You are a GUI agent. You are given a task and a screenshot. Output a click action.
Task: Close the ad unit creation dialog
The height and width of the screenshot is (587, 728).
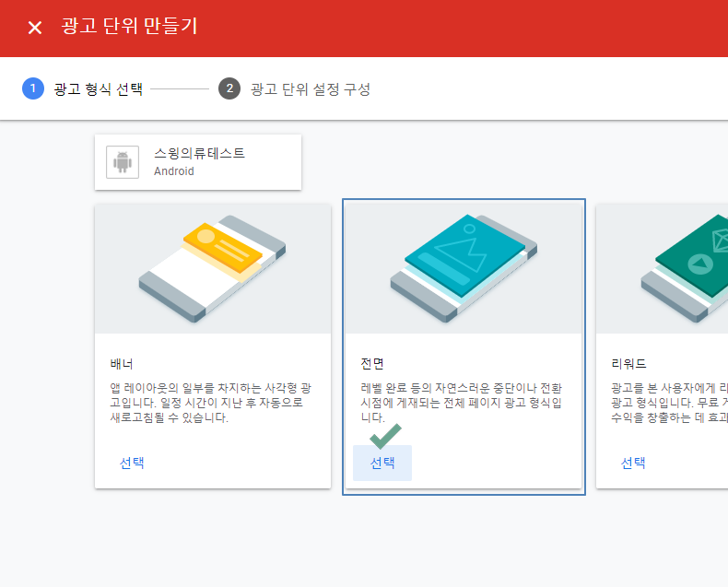point(35,28)
